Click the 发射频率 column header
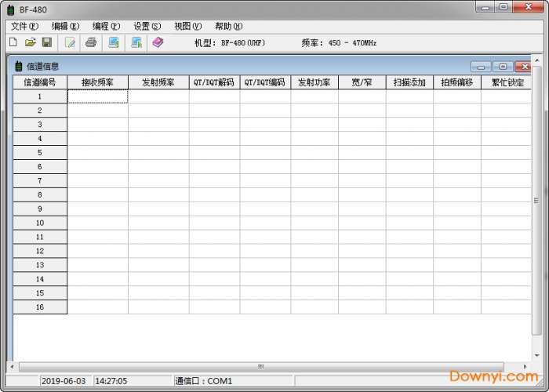The height and width of the screenshot is (392, 549). 158,82
